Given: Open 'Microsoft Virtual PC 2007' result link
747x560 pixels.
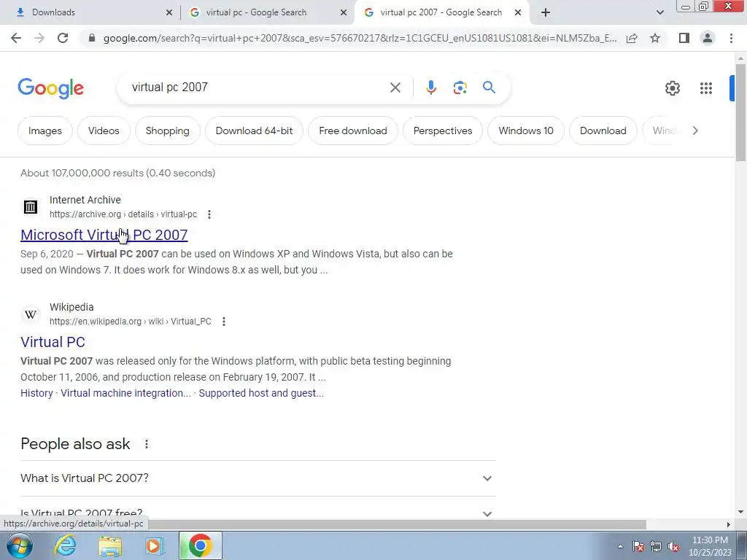Looking at the screenshot, I should click(x=104, y=235).
